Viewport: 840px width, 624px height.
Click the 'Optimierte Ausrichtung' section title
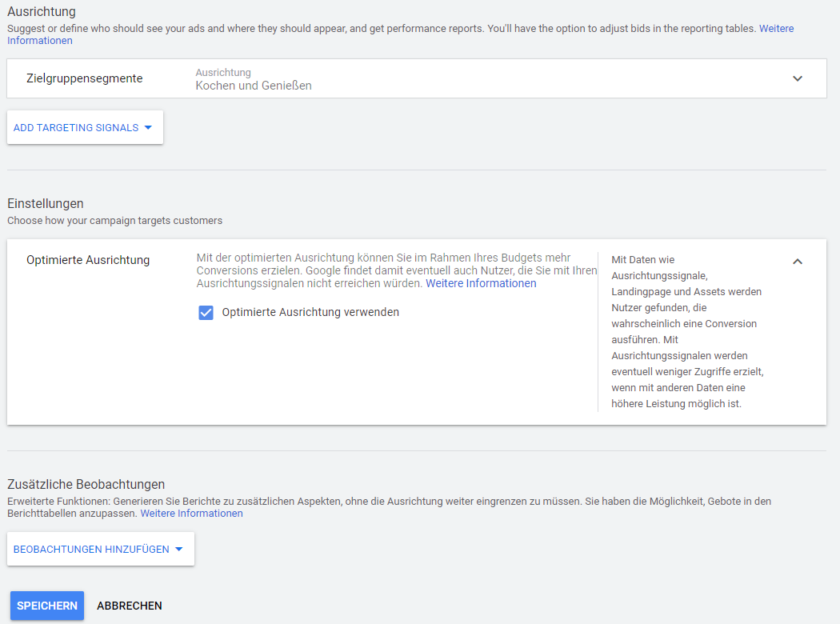pyautogui.click(x=88, y=260)
